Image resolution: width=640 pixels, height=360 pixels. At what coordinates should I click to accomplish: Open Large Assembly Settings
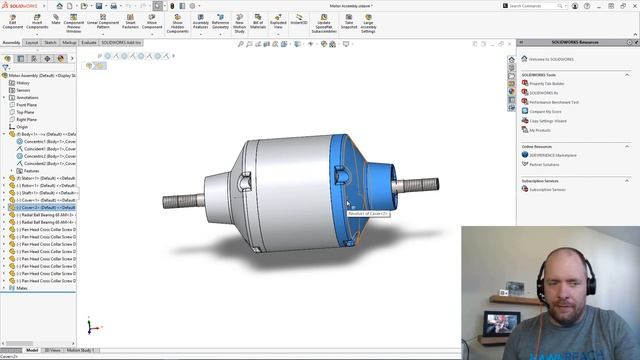(x=368, y=23)
